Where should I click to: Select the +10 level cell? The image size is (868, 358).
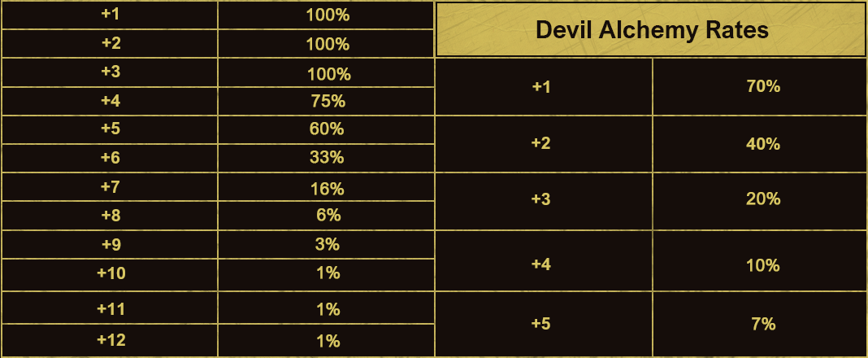tap(111, 273)
